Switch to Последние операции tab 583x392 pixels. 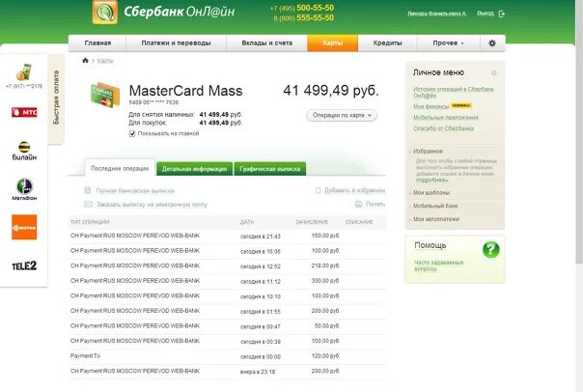pos(120,168)
